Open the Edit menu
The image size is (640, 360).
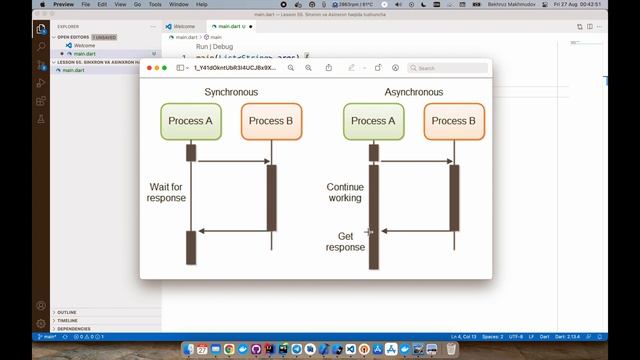point(102,4)
